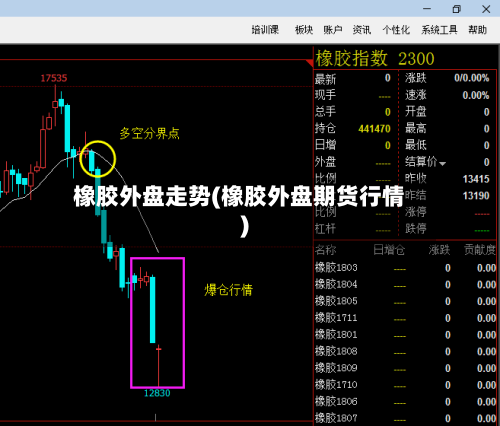Close the window with X icon
The height and width of the screenshot is (426, 500).
pos(486,9)
